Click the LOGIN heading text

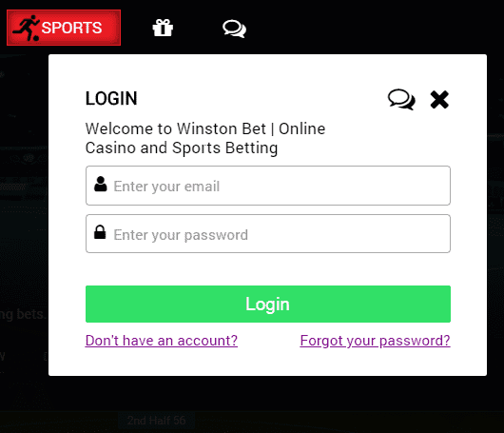pos(111,98)
